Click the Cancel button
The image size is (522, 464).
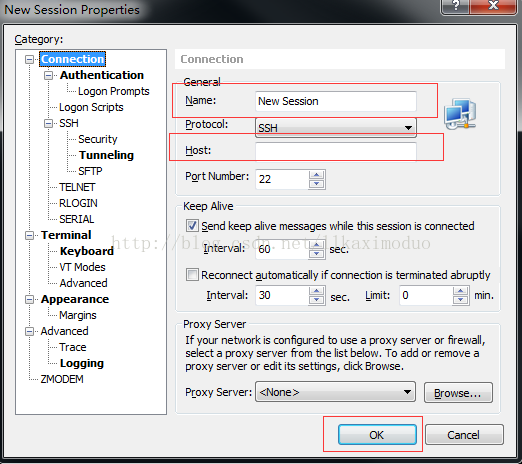coord(464,435)
